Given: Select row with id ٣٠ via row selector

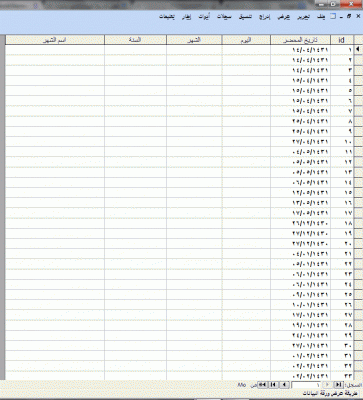Looking at the screenshot, I should tap(358, 346).
